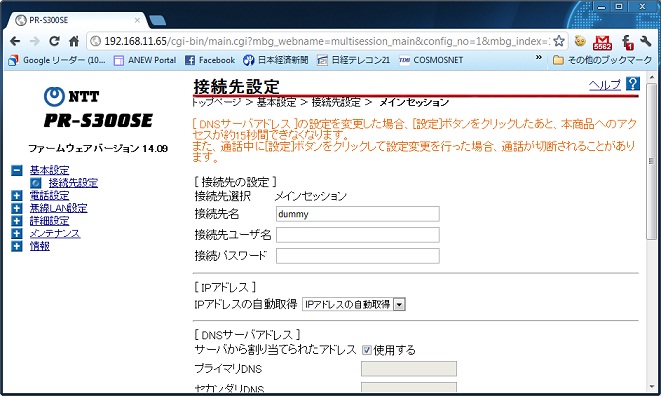661x396 pixels.
Task: Open the 接続先設定 sidebar link
Action: click(73, 183)
